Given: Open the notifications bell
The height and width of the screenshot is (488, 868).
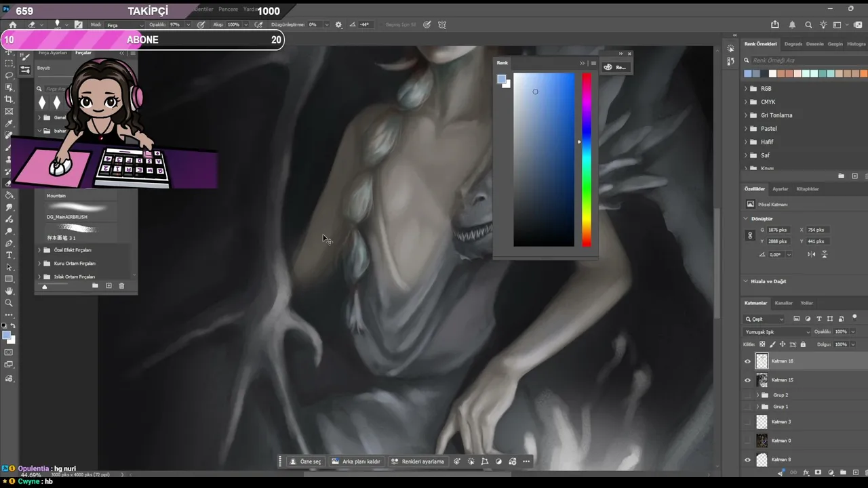Looking at the screenshot, I should [x=792, y=25].
